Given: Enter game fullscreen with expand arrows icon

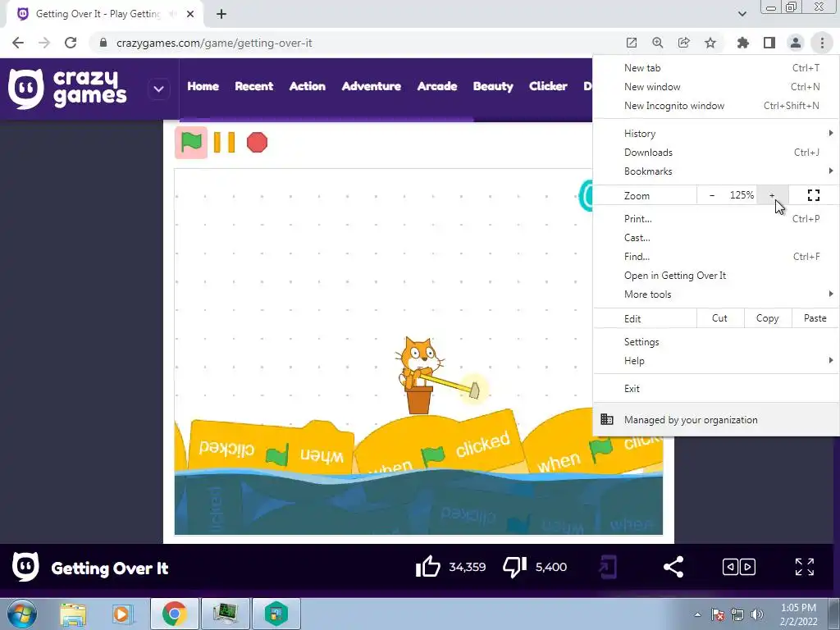Looking at the screenshot, I should click(805, 567).
